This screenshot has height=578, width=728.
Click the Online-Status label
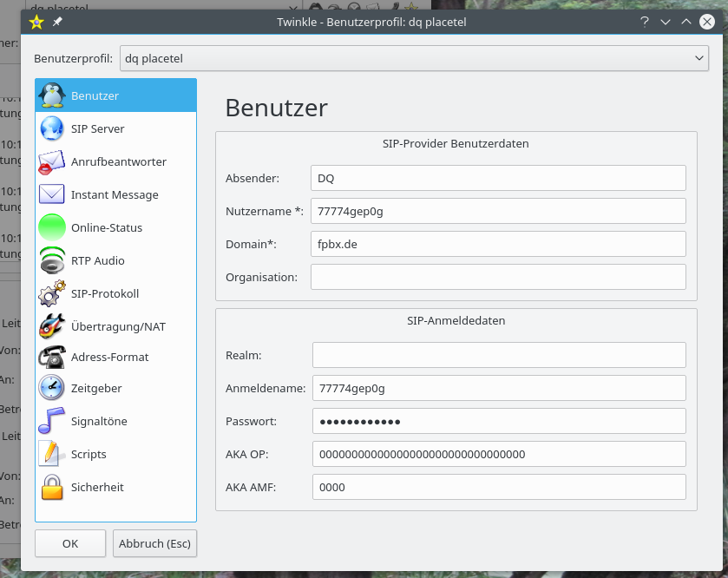tap(107, 228)
